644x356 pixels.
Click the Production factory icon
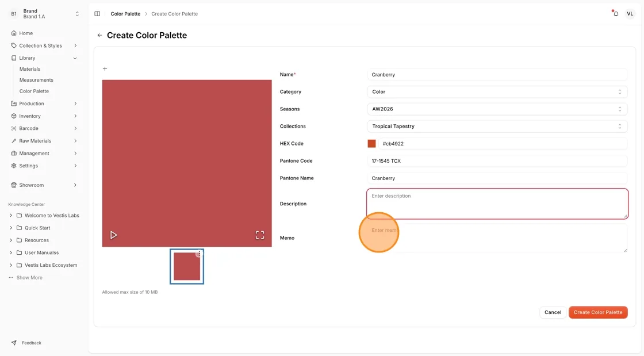point(14,104)
